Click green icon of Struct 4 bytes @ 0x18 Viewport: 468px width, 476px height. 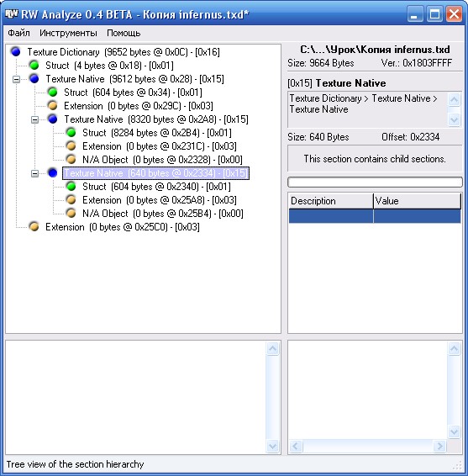coord(34,66)
